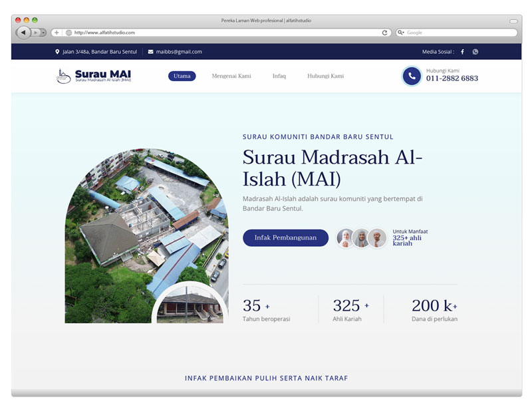The height and width of the screenshot is (409, 532).
Task: Click the maibbs@gmail.com email link
Action: click(179, 52)
